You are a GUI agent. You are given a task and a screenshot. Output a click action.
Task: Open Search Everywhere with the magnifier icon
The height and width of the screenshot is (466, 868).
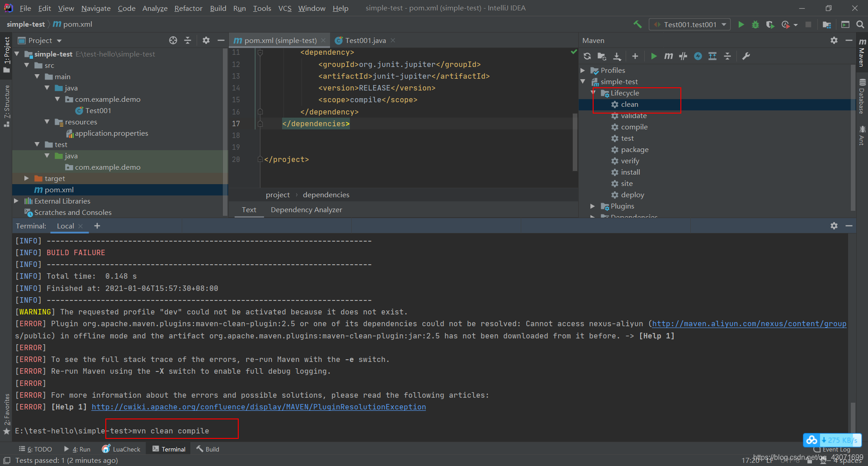coord(859,24)
